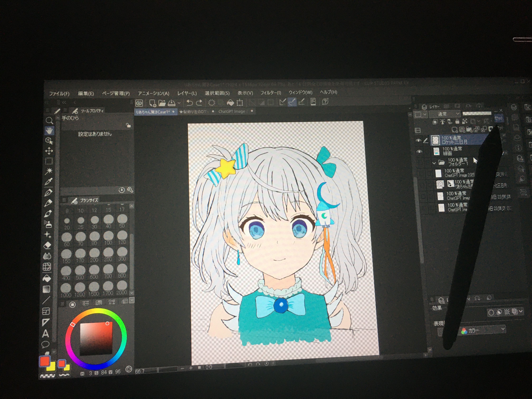Click the New Raster Layer icon

(455, 130)
